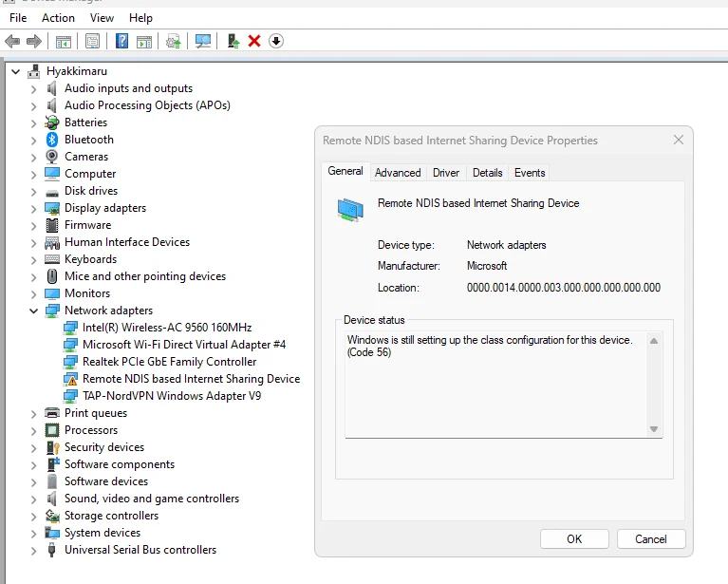The height and width of the screenshot is (584, 728).
Task: Click the Disable device down-arrow icon
Action: click(x=276, y=42)
